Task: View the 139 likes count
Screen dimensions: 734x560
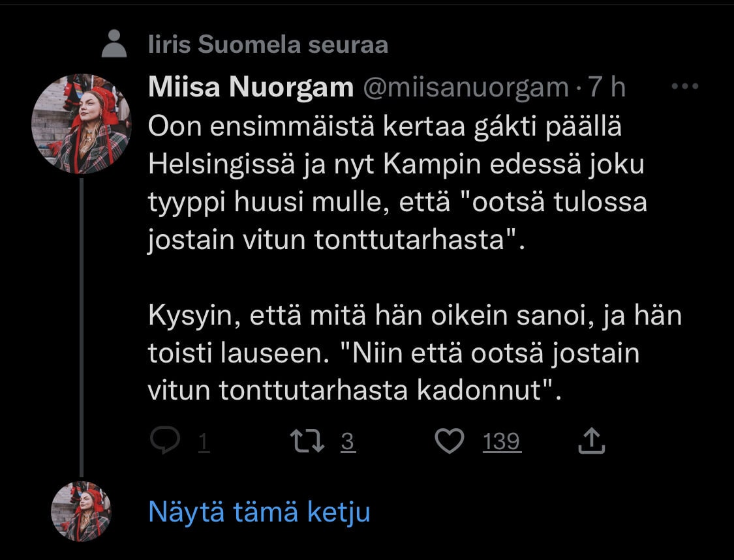Action: click(502, 443)
